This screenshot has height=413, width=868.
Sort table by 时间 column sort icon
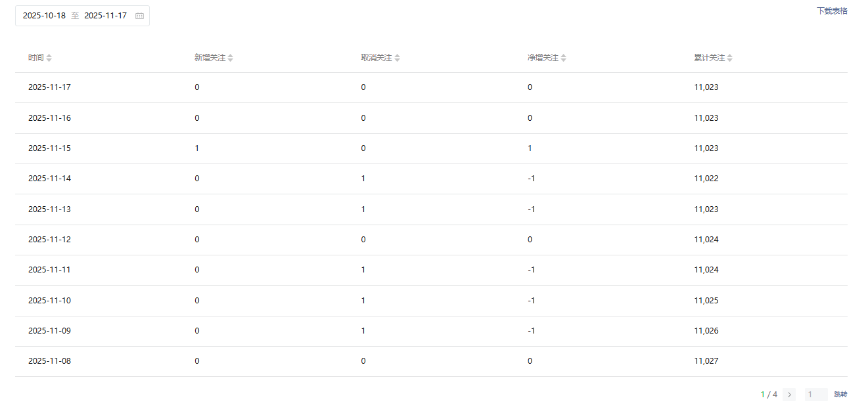tap(49, 58)
